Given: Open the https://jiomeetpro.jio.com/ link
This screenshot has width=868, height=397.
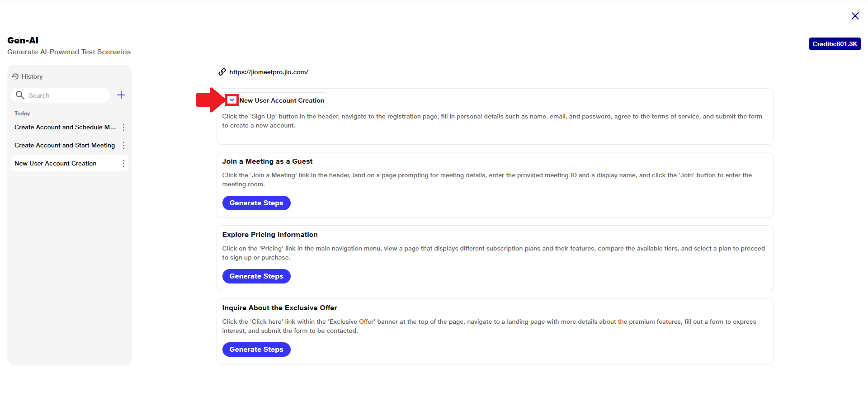Looking at the screenshot, I should (269, 72).
